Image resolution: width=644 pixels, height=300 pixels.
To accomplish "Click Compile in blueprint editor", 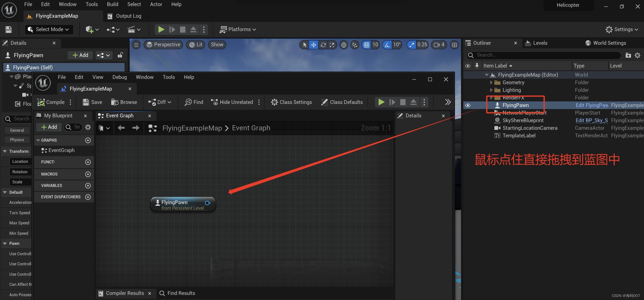I will coord(51,102).
